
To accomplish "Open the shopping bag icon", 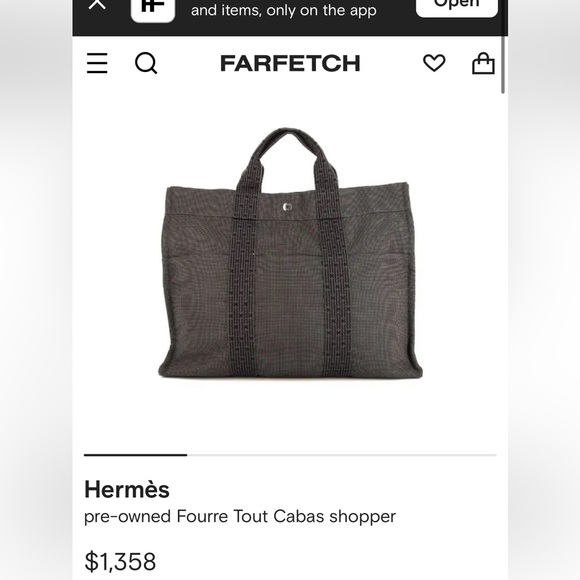I will (x=483, y=63).
